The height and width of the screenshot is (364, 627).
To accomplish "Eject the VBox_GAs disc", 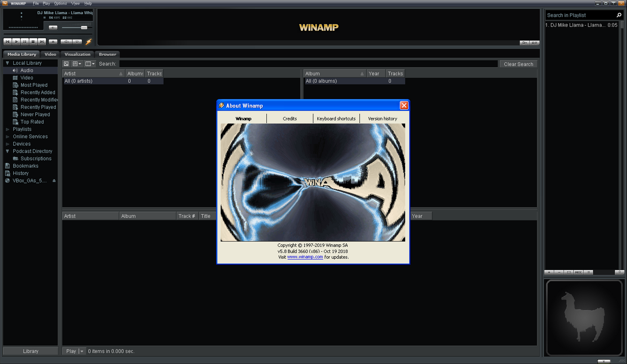I will click(x=54, y=181).
